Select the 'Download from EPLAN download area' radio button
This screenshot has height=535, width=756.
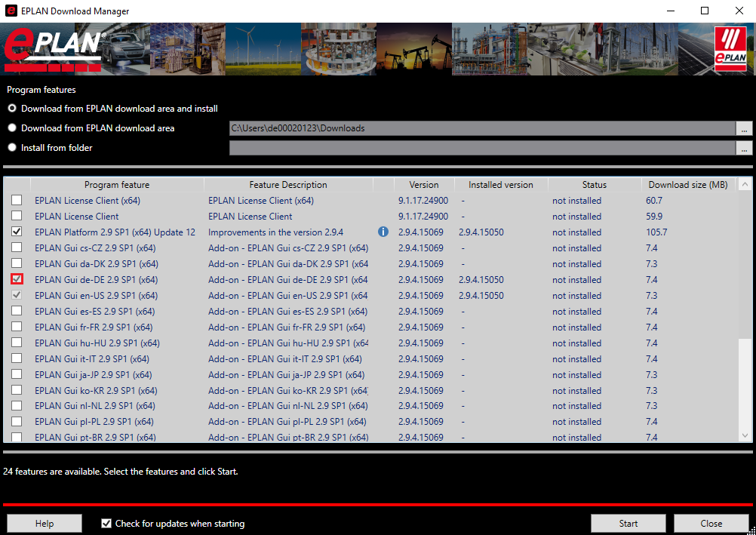click(x=12, y=128)
